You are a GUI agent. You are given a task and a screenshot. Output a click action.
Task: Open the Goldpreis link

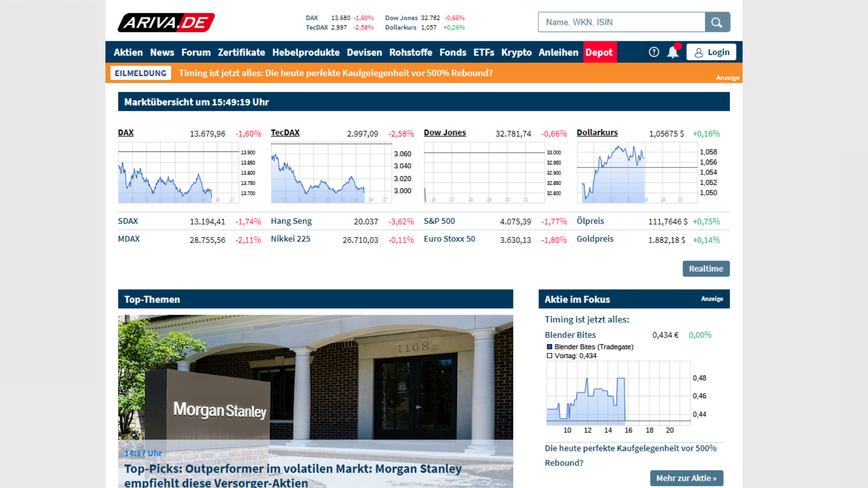595,239
